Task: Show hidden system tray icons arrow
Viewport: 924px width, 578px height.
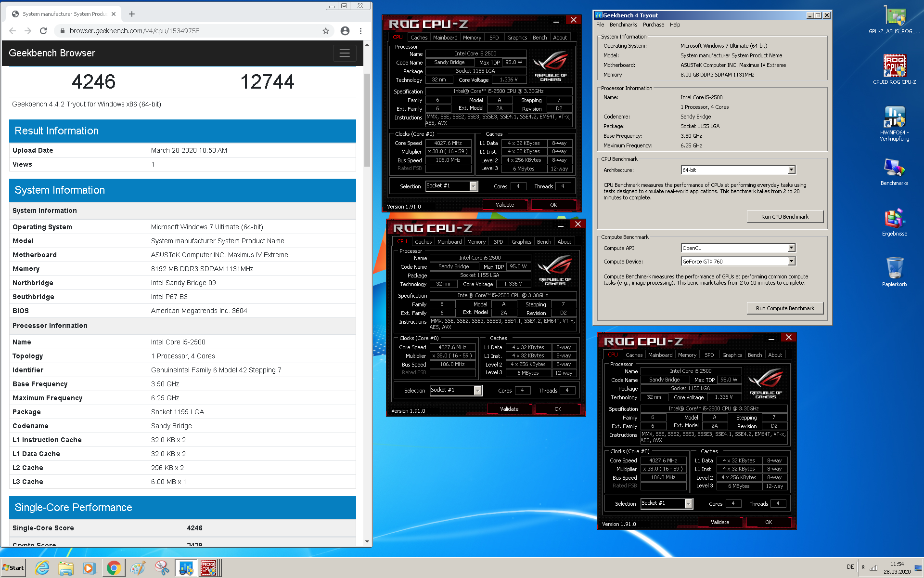Action: coord(863,567)
